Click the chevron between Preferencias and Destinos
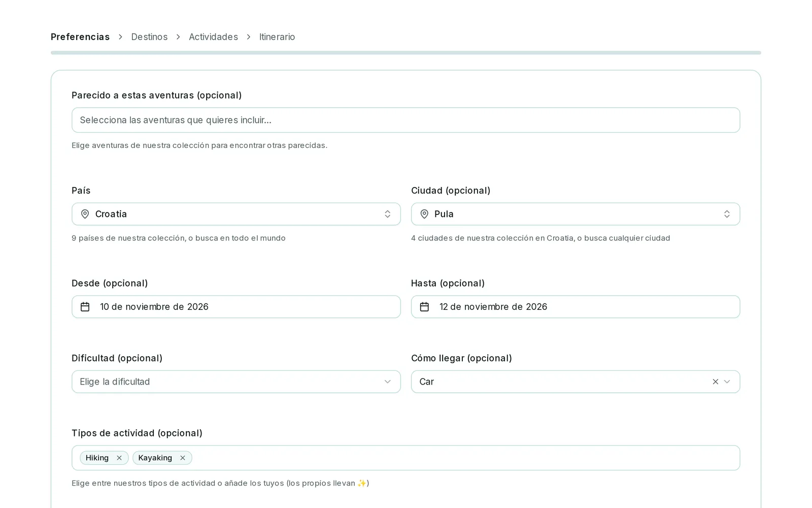The image size is (812, 508). (x=120, y=37)
